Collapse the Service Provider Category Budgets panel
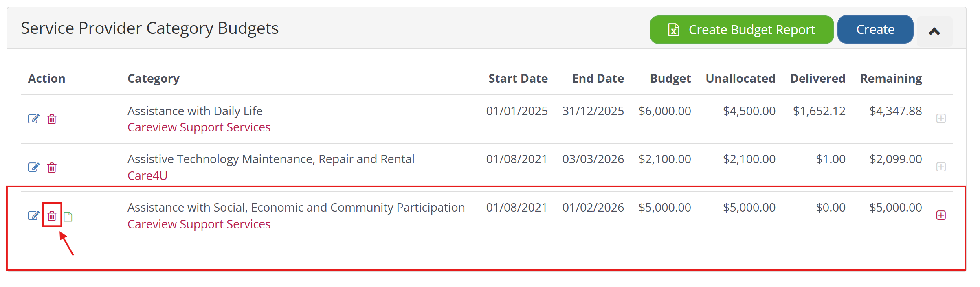 [934, 31]
